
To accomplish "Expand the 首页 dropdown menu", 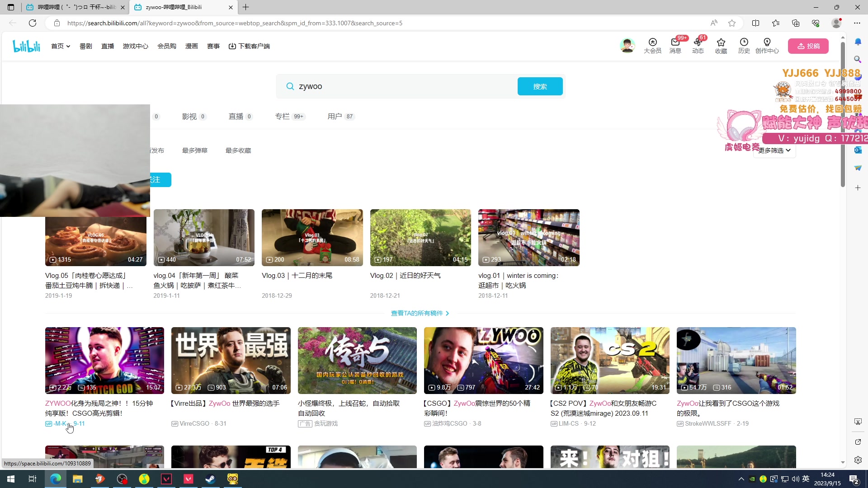I will point(60,46).
